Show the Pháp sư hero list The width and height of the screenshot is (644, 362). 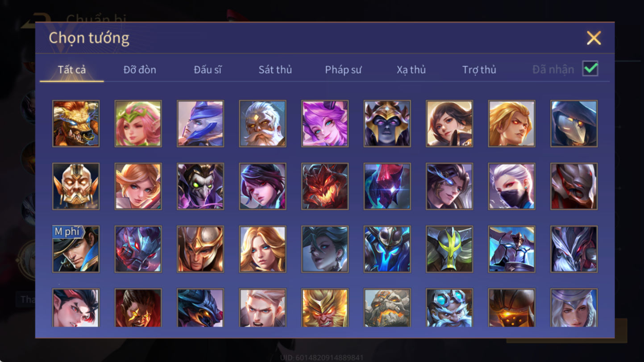click(x=343, y=70)
